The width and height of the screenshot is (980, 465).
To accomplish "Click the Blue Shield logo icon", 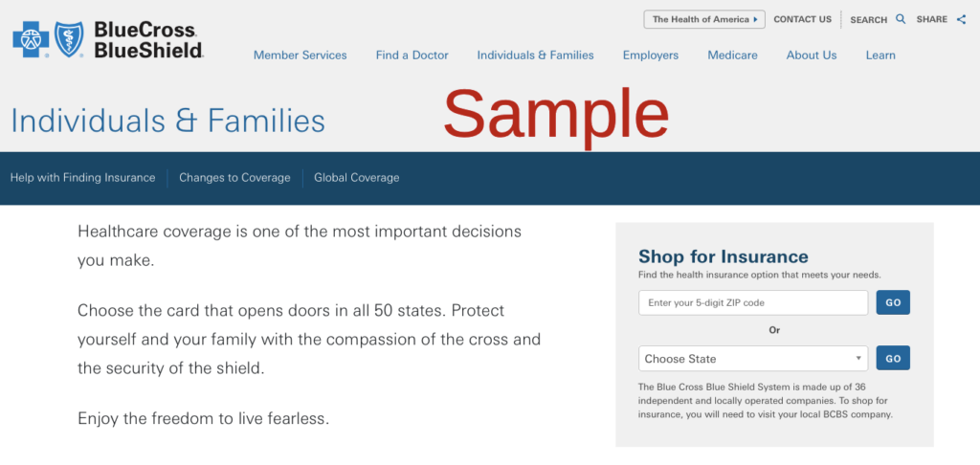I will tap(69, 39).
